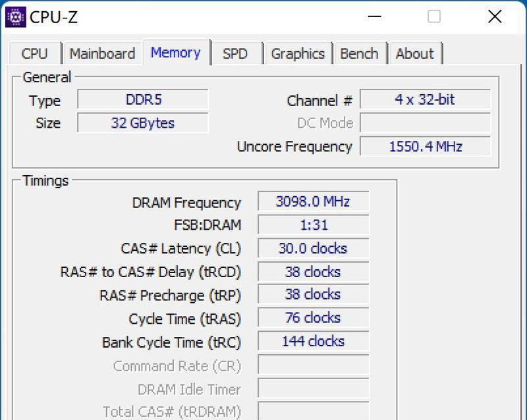527x420 pixels.
Task: Click the empty DRAM Idle Timer field
Action: (314, 388)
